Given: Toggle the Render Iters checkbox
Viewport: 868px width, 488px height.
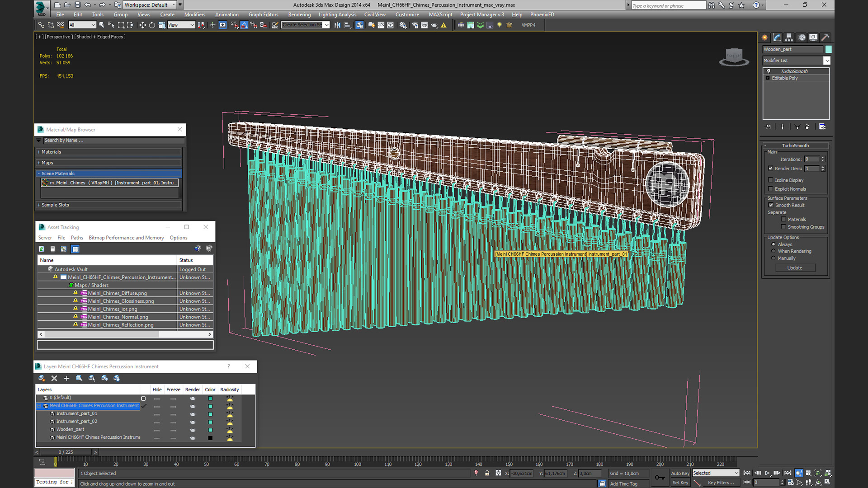Looking at the screenshot, I should click(771, 169).
